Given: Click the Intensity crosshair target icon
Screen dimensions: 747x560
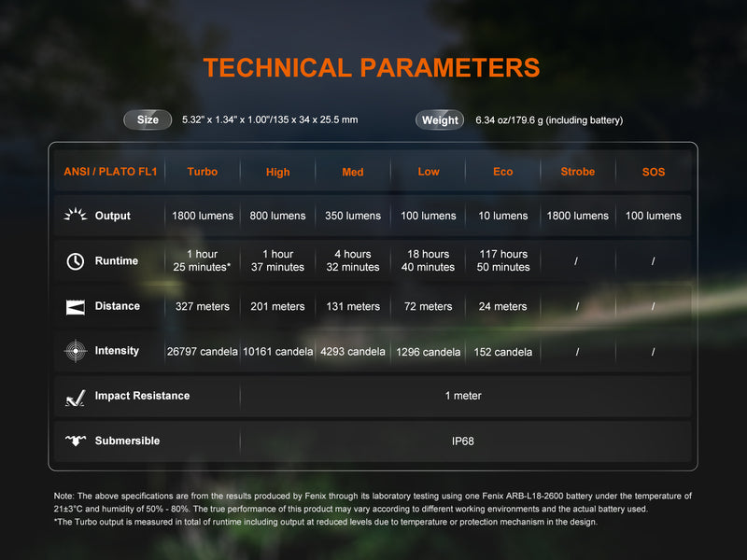Looking at the screenshot, I should point(76,352).
